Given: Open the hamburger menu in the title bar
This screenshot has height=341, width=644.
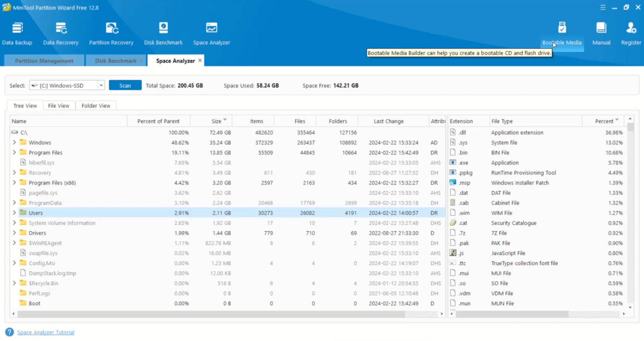Looking at the screenshot, I should click(602, 7).
